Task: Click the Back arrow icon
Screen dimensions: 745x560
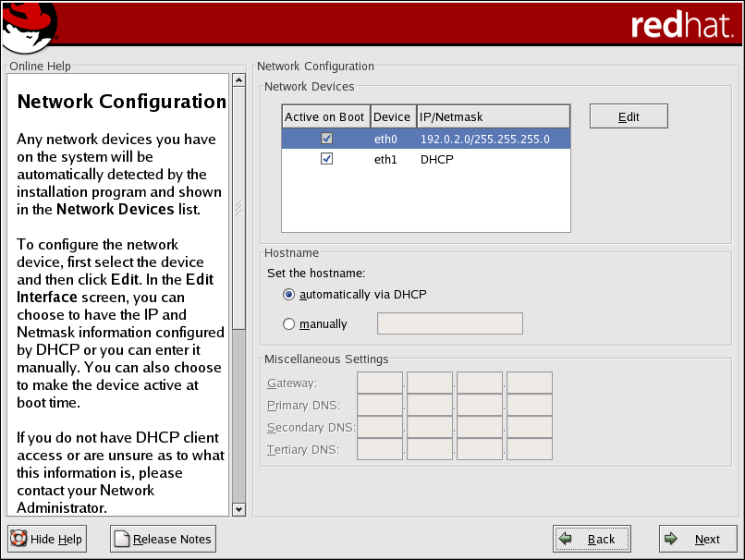Action: coord(566,539)
